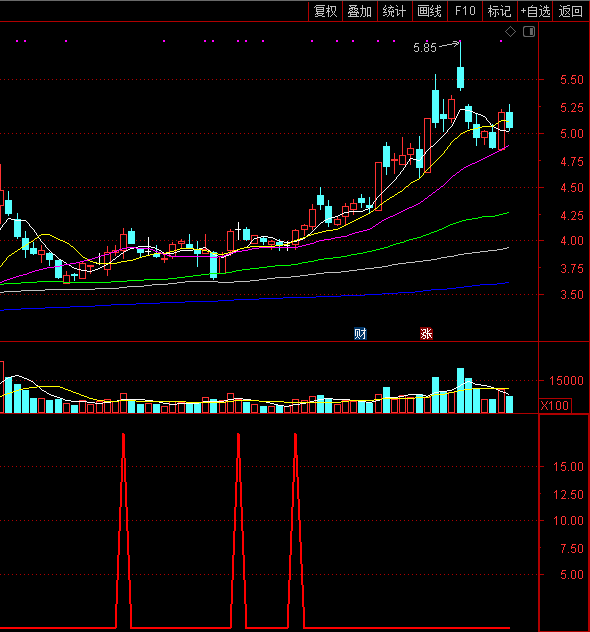This screenshot has width=590, height=632.
Task: Toggle the side panel icon
Action: coord(529,31)
